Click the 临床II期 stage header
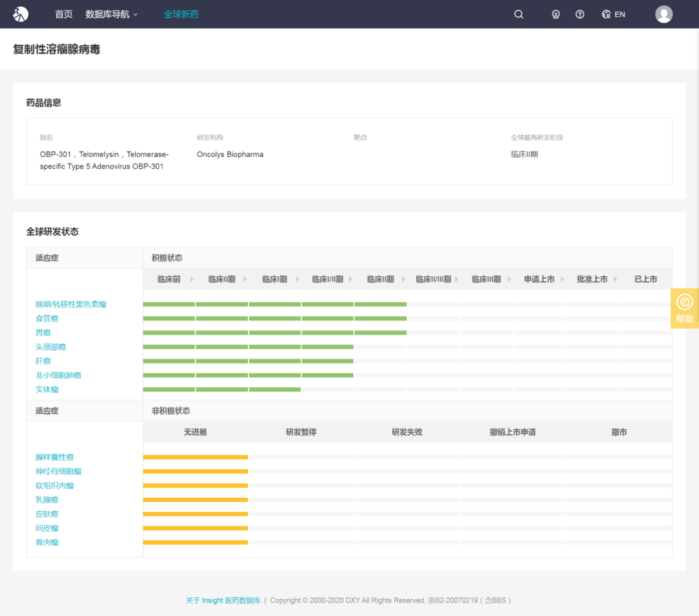 (381, 280)
